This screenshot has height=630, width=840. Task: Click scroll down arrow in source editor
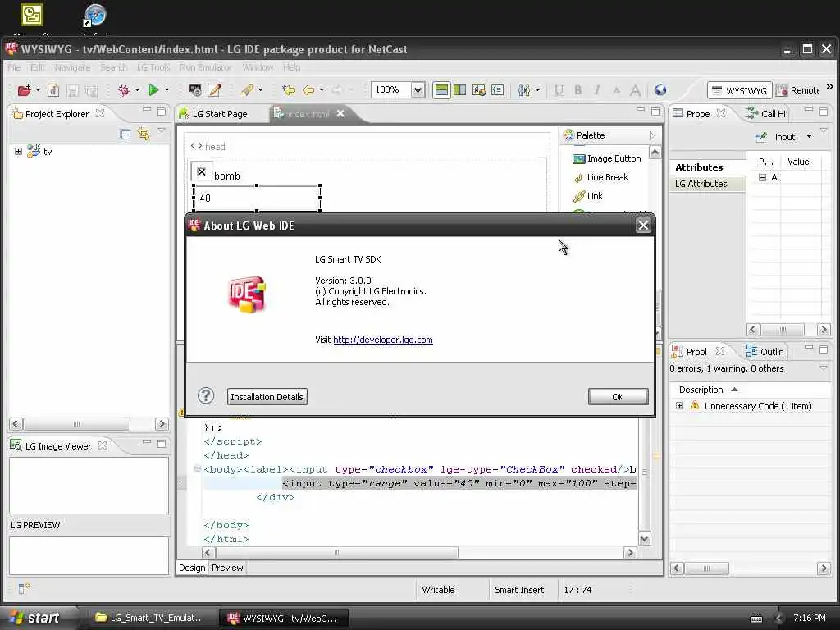coord(645,539)
